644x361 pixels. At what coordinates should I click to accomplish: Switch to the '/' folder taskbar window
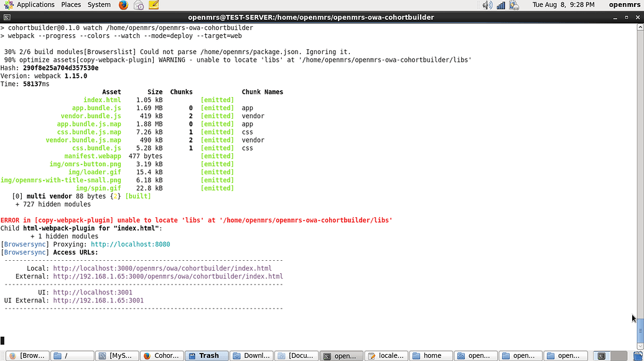pyautogui.click(x=72, y=355)
